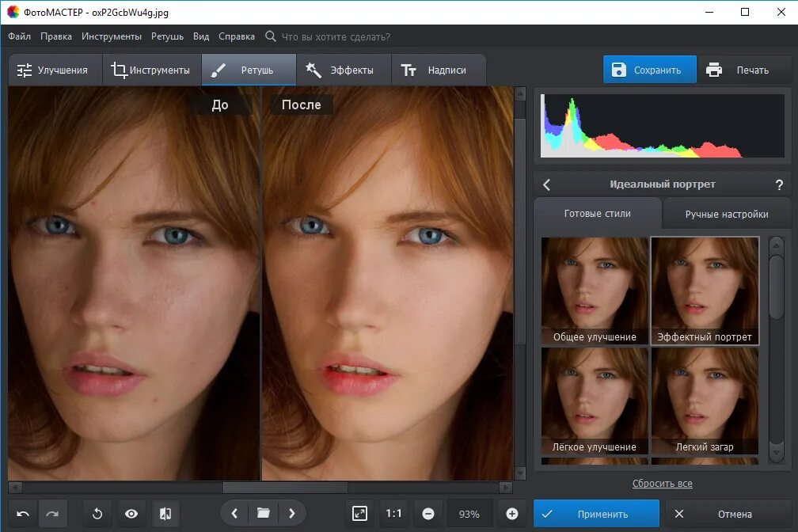Click the 93% zoom value

[x=469, y=514]
